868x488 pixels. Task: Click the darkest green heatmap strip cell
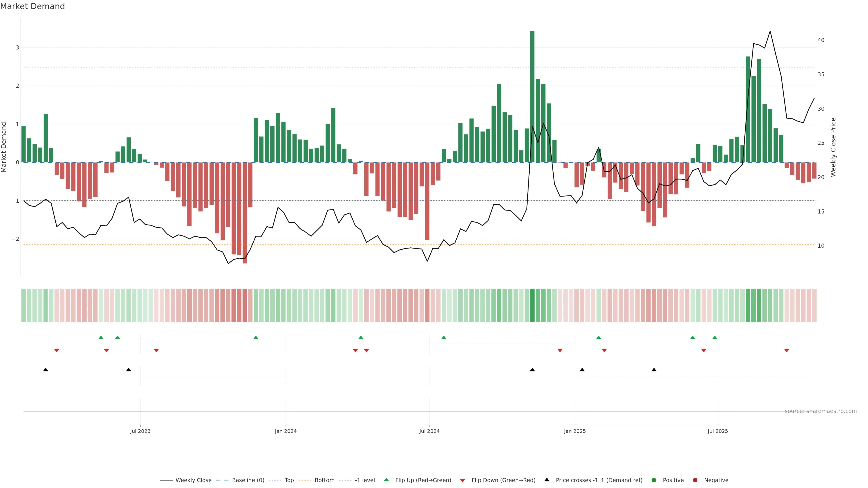coord(532,305)
